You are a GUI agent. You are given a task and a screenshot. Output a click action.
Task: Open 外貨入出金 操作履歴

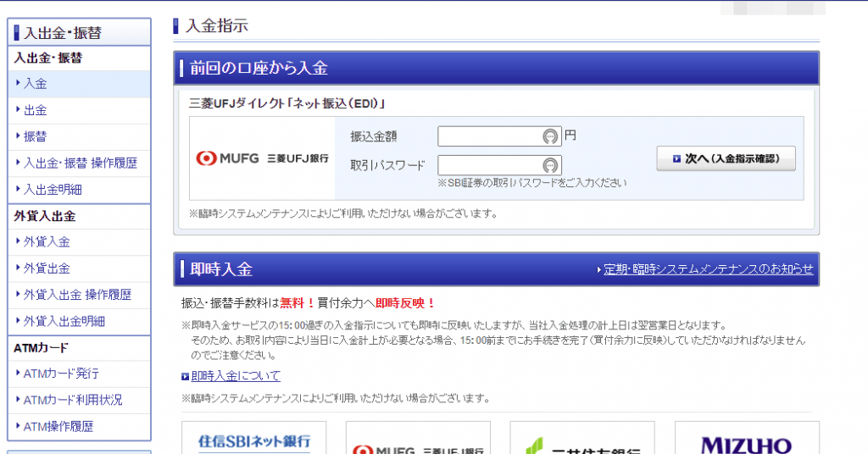click(77, 295)
